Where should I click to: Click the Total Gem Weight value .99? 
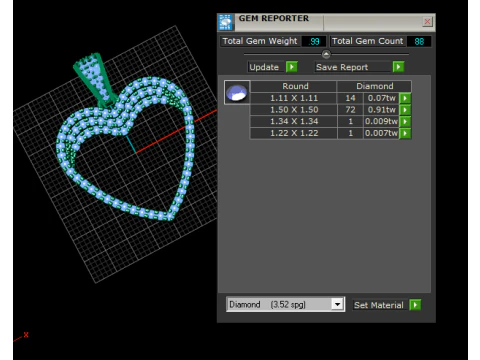(314, 41)
